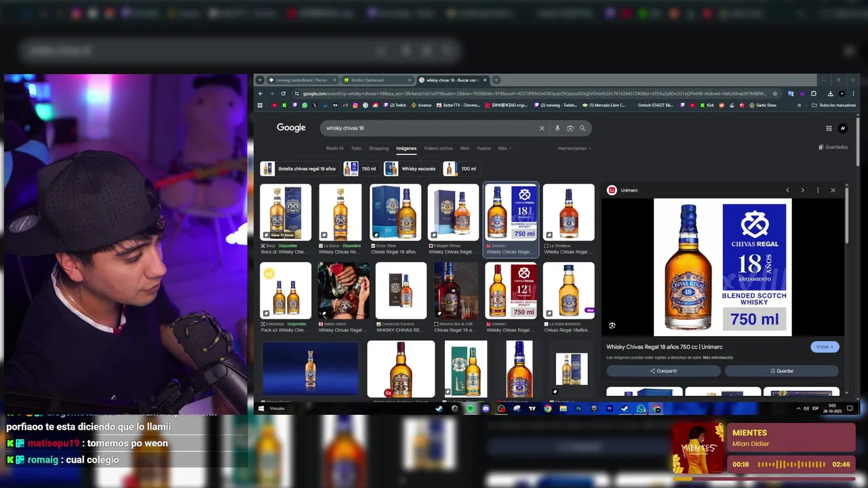Close the image preview panel
The image size is (868, 488).
[833, 190]
